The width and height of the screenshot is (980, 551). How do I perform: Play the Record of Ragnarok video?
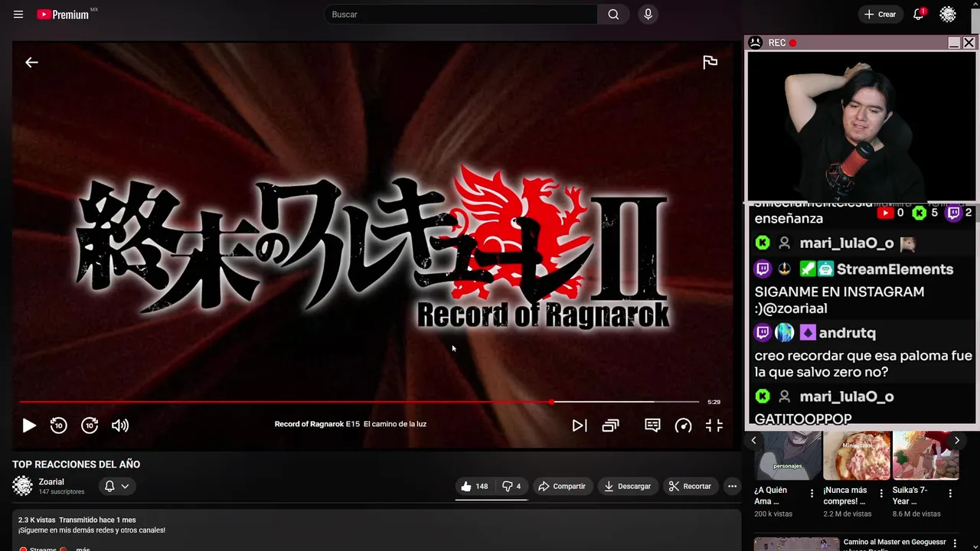click(x=28, y=425)
